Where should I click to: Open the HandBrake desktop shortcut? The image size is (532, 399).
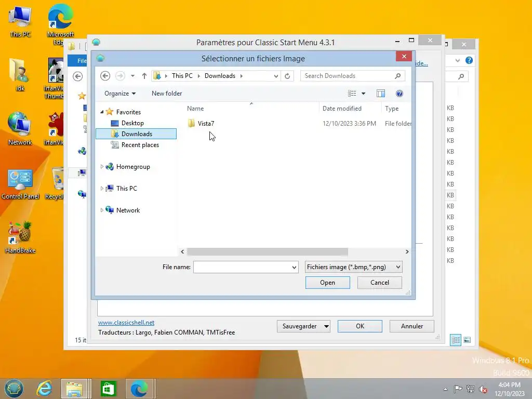coord(20,237)
